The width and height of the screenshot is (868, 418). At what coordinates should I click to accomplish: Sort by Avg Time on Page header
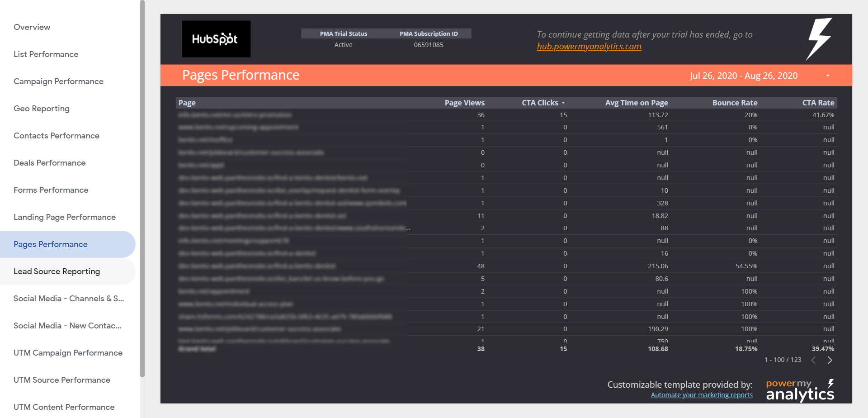(636, 103)
